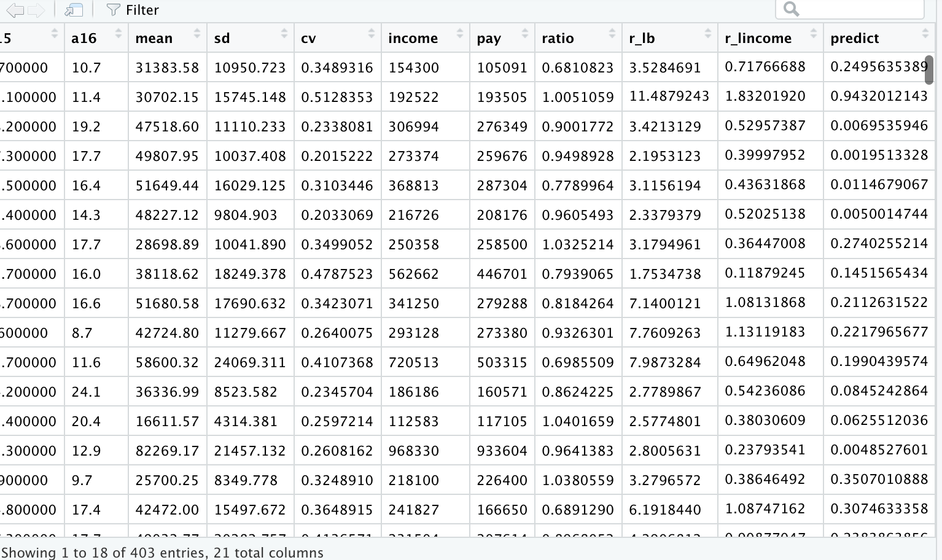Image resolution: width=942 pixels, height=560 pixels.
Task: Select the income column header
Action: tap(426, 38)
